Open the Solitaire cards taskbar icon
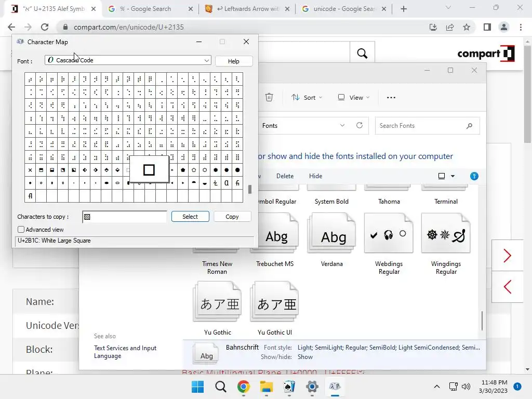Viewport: 532px width, 399px height. click(x=289, y=387)
